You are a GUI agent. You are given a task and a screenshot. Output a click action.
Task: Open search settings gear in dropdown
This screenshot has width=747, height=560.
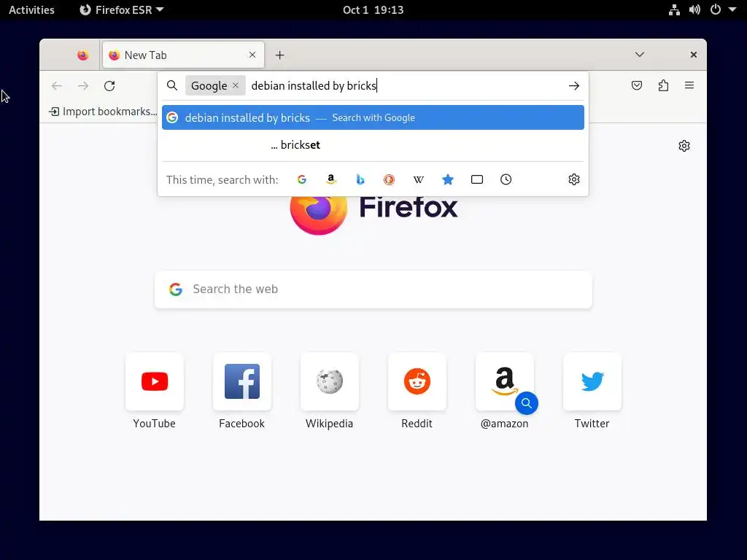[574, 179]
